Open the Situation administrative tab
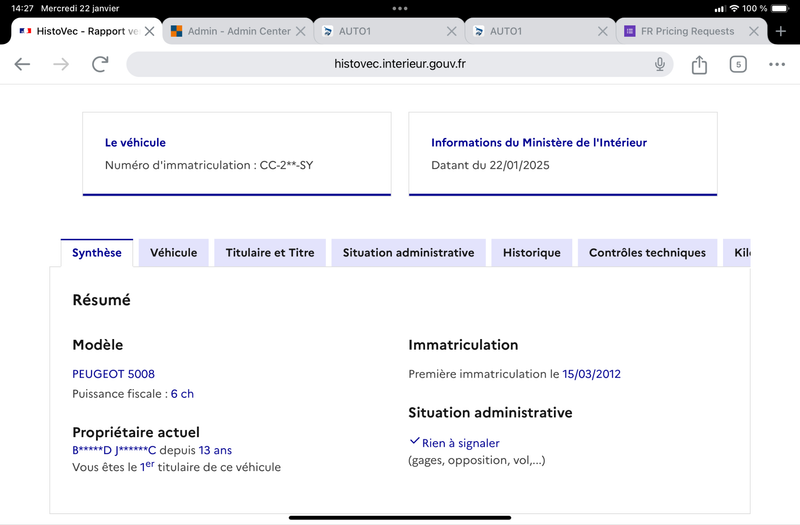800x525 pixels. [x=408, y=253]
